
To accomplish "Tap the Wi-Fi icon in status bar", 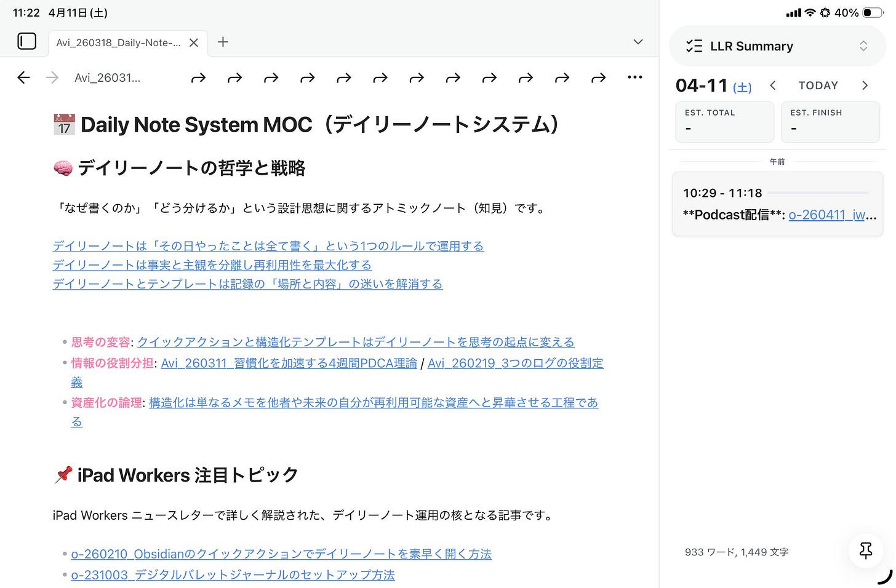I will point(810,12).
